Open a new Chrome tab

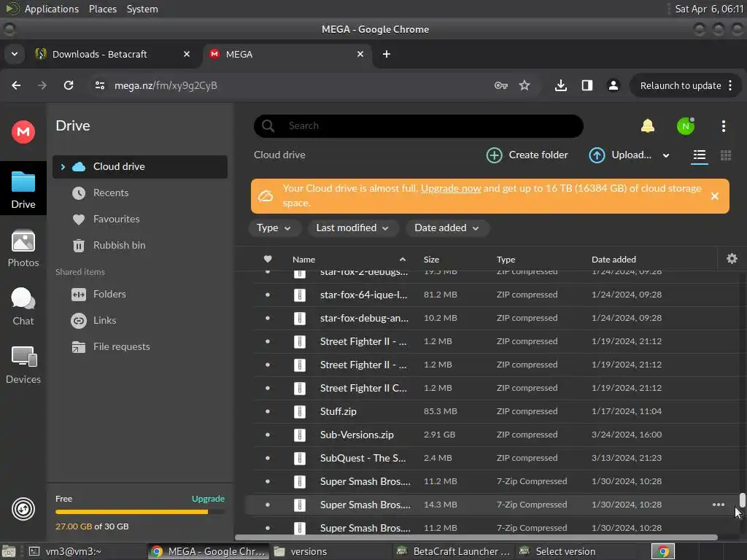click(387, 54)
